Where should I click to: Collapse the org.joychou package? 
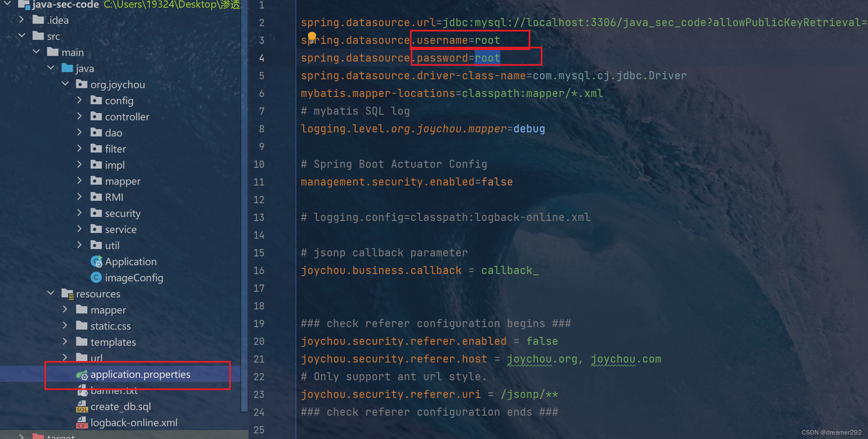tap(65, 84)
